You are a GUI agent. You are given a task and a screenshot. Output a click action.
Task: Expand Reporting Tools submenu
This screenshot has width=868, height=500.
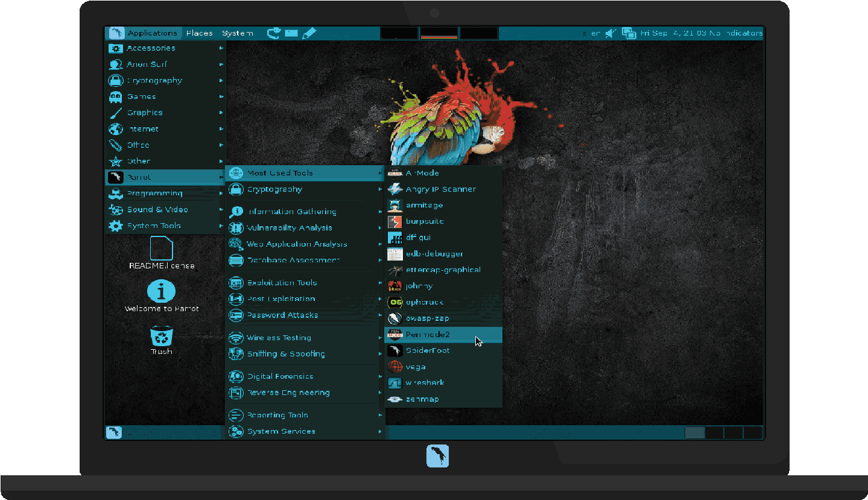305,415
